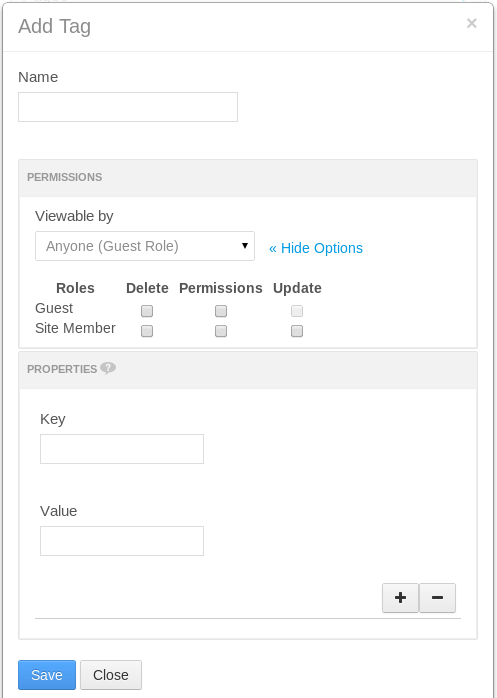Click the Value field label
The height and width of the screenshot is (698, 497).
pyautogui.click(x=58, y=511)
